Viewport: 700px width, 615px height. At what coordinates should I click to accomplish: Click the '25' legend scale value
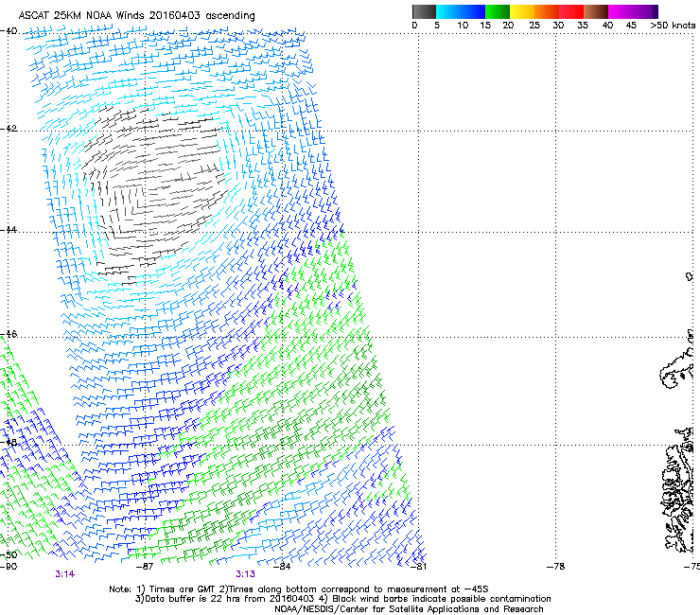(x=534, y=26)
